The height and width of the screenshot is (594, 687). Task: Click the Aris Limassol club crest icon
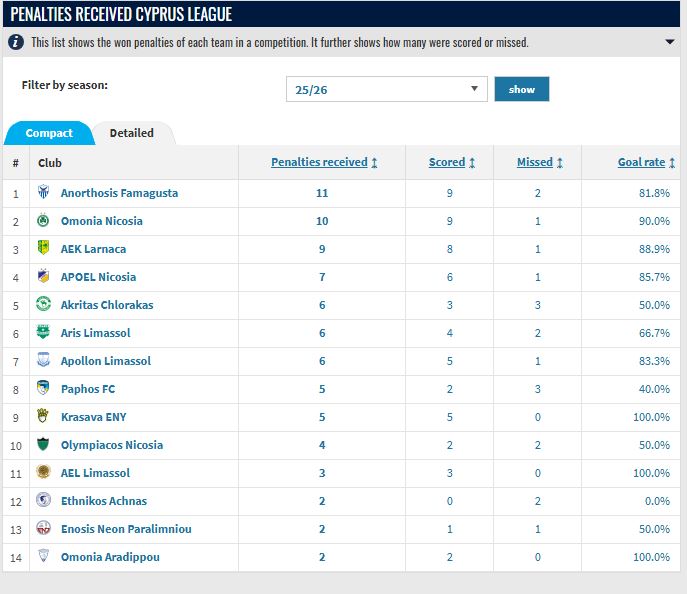point(43,333)
